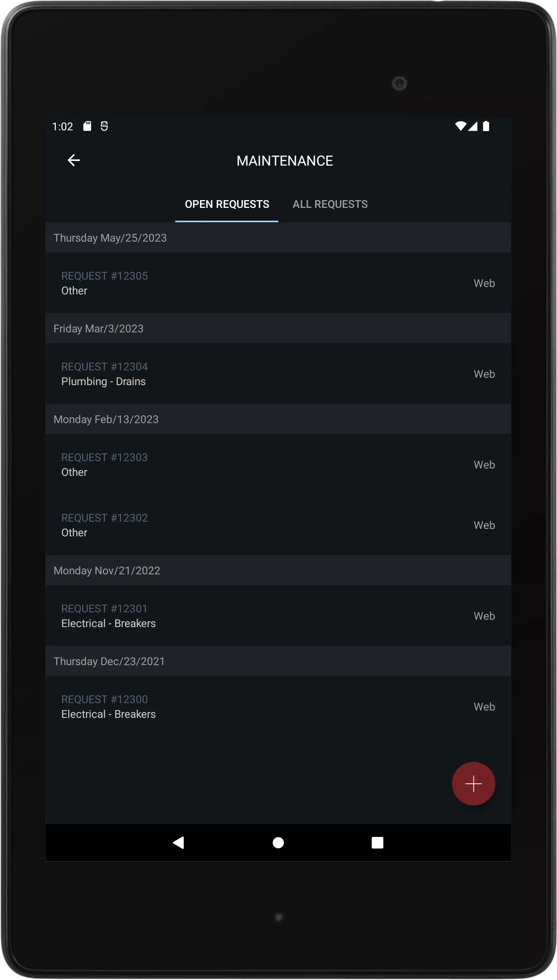Tap the Android home circle button

click(278, 842)
